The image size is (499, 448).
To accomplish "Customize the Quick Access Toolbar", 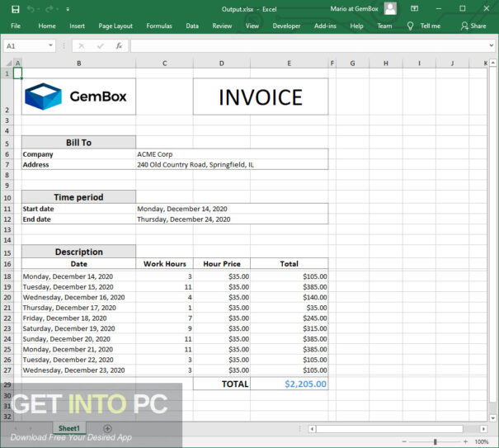I will (68, 9).
